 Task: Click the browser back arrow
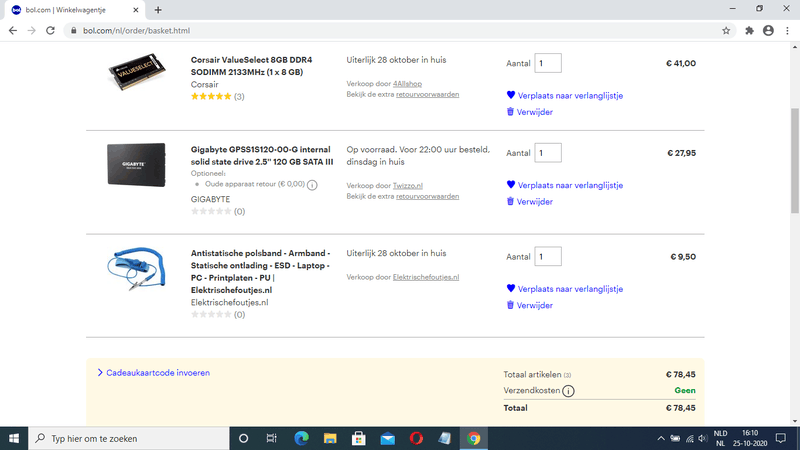pos(13,31)
